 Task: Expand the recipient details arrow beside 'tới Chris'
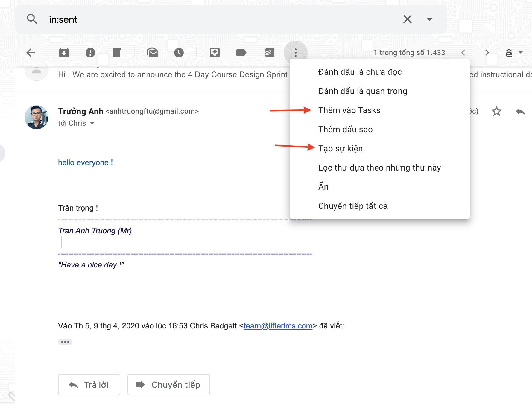point(92,123)
